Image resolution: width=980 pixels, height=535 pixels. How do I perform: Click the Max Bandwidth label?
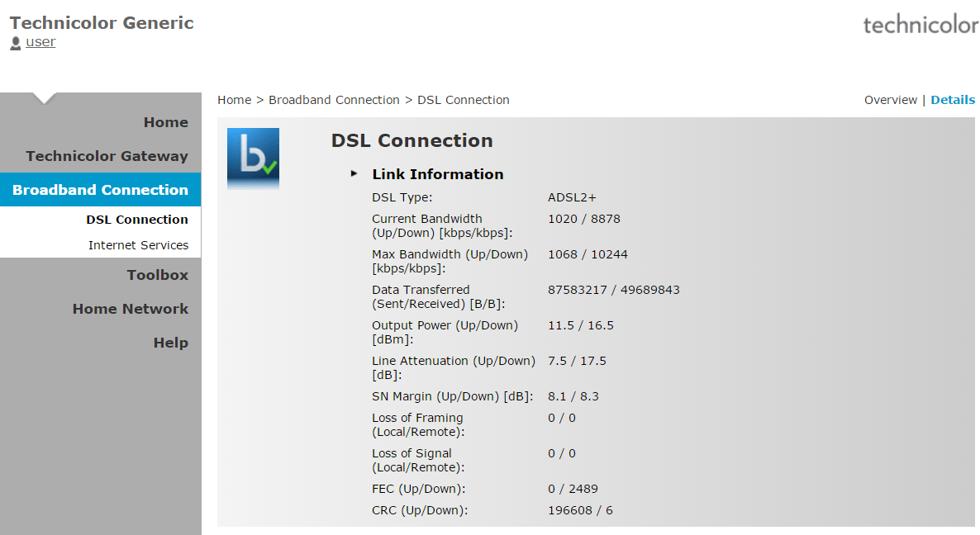pyautogui.click(x=450, y=262)
